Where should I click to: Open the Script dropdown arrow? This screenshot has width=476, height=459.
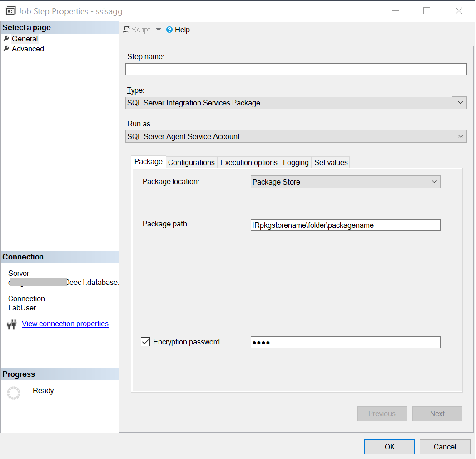(159, 30)
